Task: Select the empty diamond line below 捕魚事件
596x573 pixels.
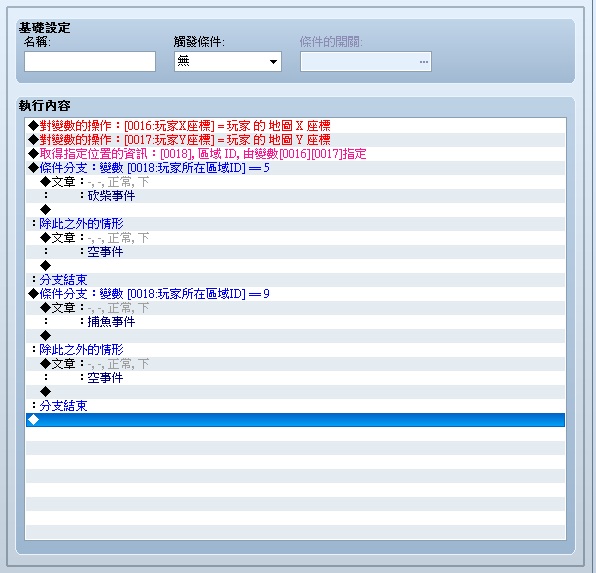Action: 295,336
